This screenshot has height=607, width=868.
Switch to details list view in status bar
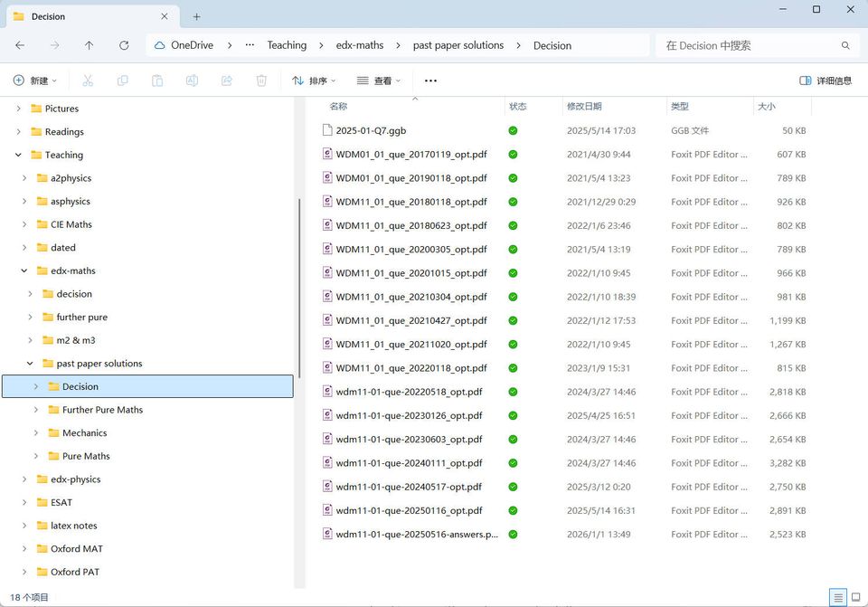(838, 597)
